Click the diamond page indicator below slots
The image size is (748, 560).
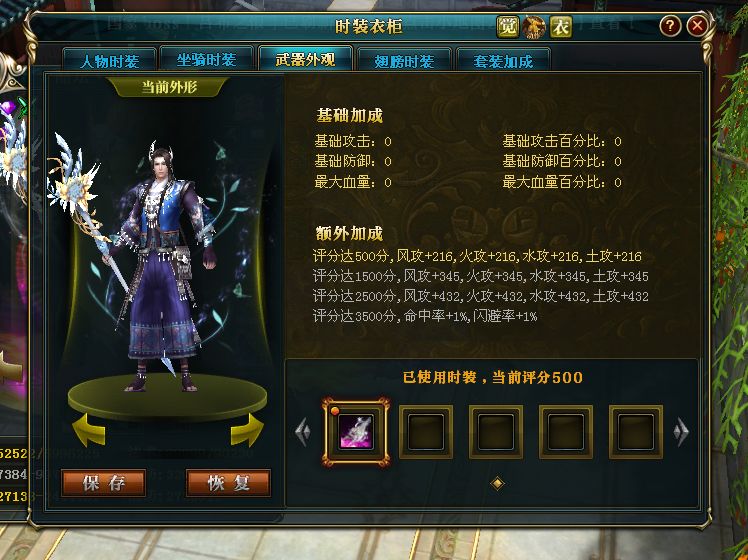(x=497, y=483)
